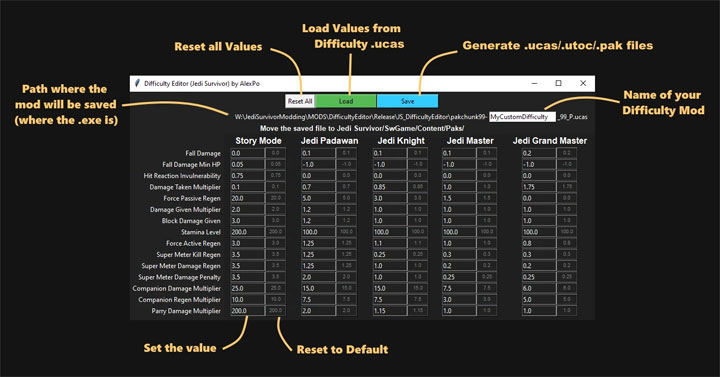720x377 pixels.
Task: Edit Jedi Master Companion Regen Multiplier field
Action: (x=459, y=299)
